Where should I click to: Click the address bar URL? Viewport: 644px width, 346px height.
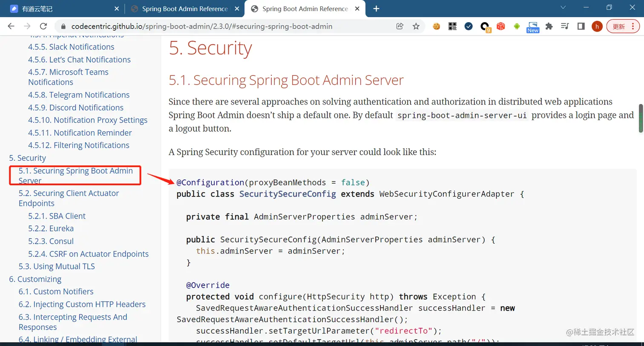pos(202,26)
